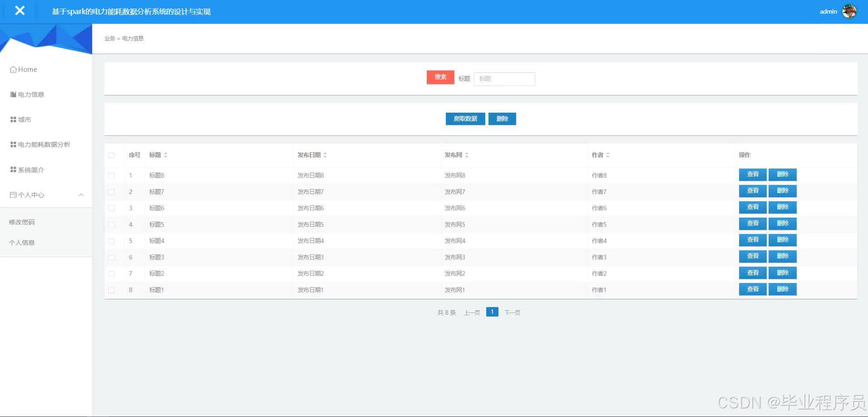Check the box for row 标题4
This screenshot has height=417, width=868.
[111, 241]
